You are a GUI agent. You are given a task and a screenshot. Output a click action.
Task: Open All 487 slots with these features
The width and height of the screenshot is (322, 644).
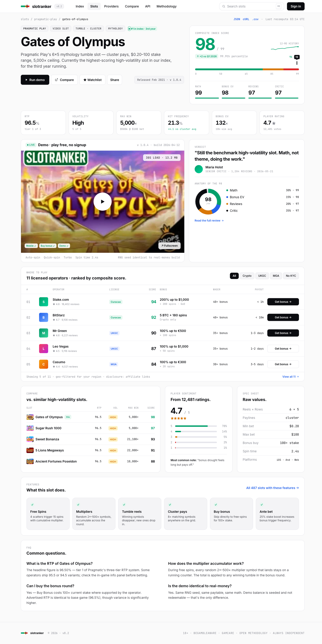(x=273, y=488)
